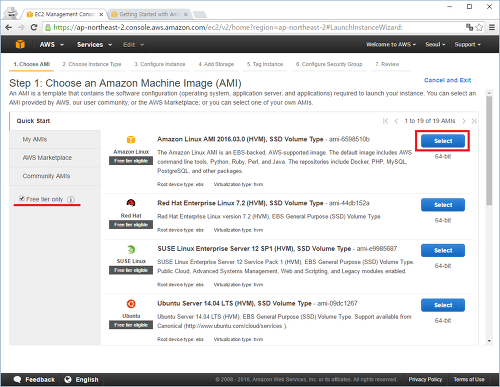Go to 2. Choose Instance Type step
The height and width of the screenshot is (387, 500).
[92, 64]
